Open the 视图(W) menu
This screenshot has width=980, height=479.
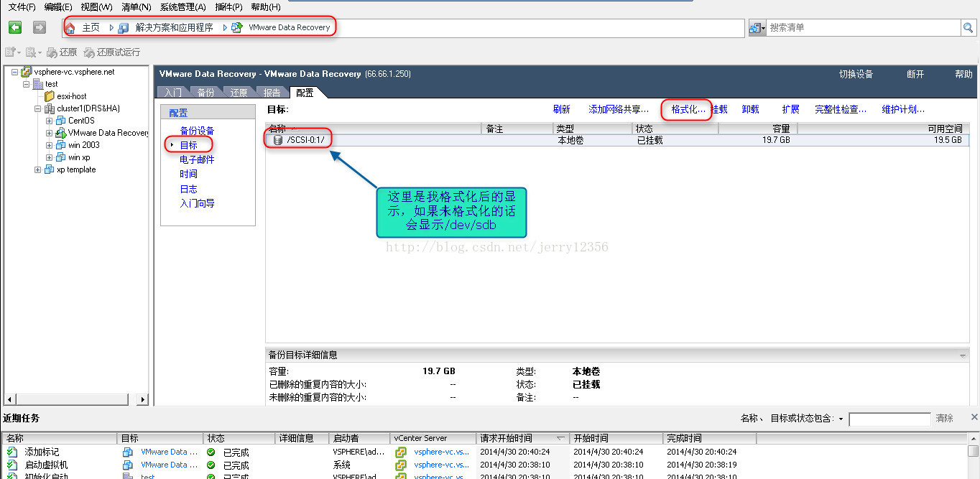coord(96,6)
